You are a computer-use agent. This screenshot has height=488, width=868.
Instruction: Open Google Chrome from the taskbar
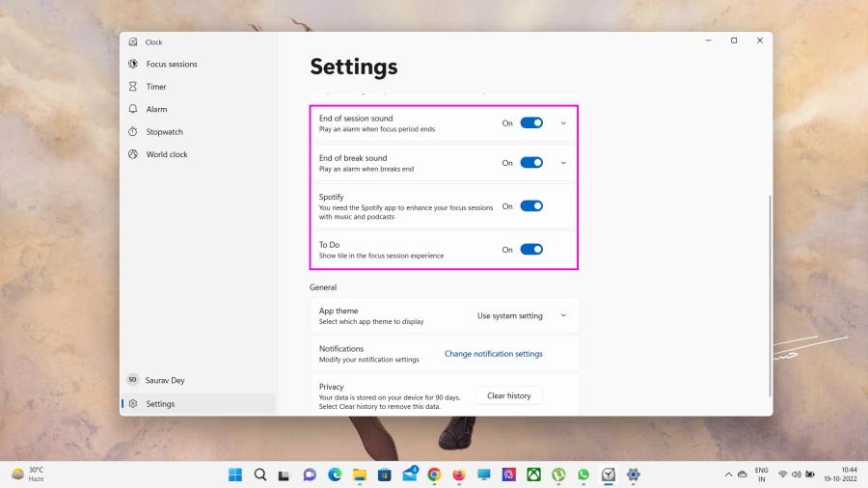tap(434, 474)
